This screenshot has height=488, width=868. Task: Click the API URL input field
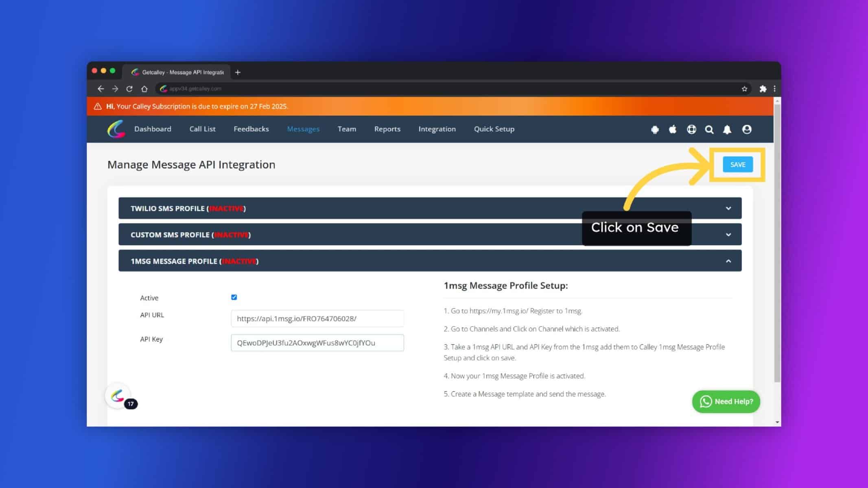point(317,318)
